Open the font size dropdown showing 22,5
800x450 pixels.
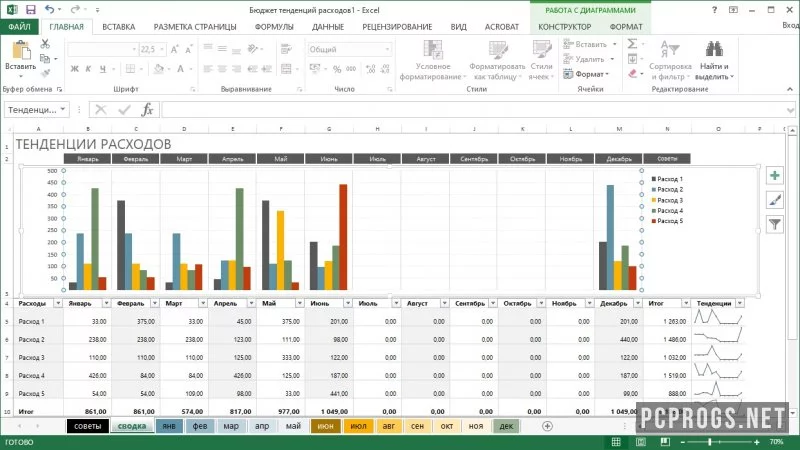[x=162, y=49]
